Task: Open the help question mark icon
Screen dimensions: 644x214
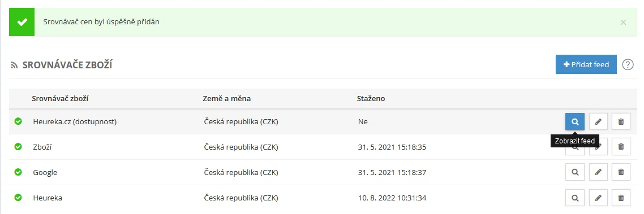Action: click(628, 64)
